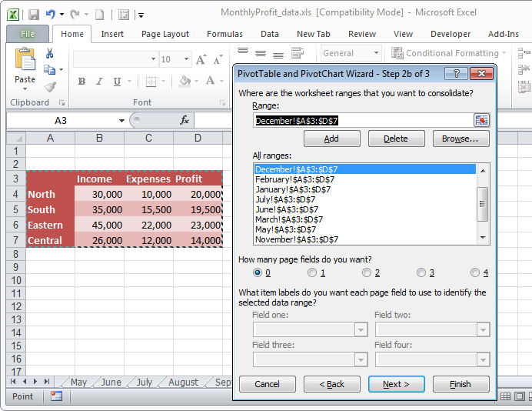Click the All ranges list scrollbar
Viewport: 532px width, 411px height.
483,204
